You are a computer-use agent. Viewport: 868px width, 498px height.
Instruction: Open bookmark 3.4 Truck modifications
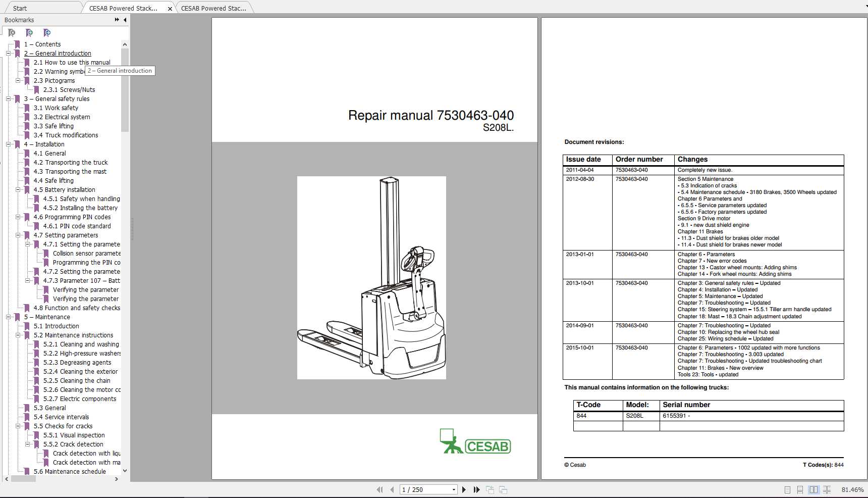pyautogui.click(x=66, y=135)
